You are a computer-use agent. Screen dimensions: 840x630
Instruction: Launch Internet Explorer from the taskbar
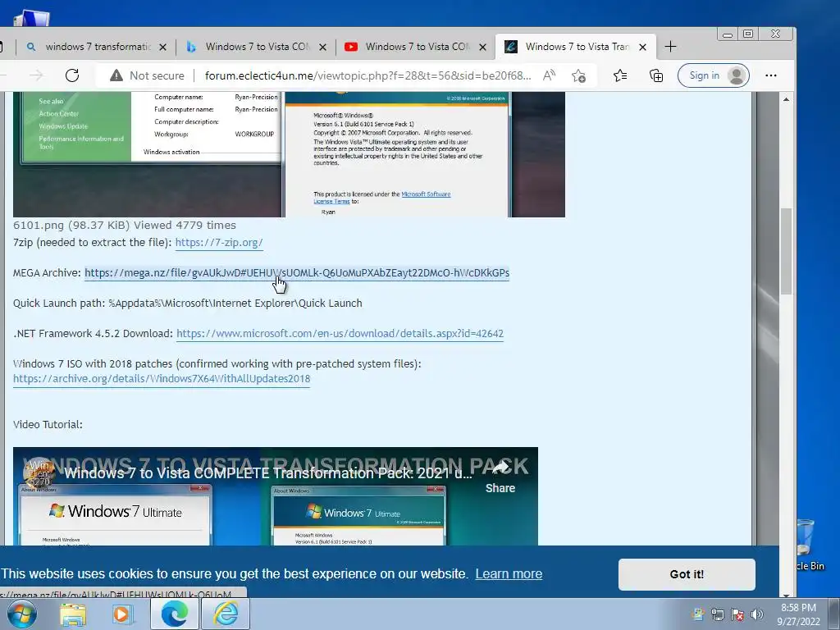(226, 614)
